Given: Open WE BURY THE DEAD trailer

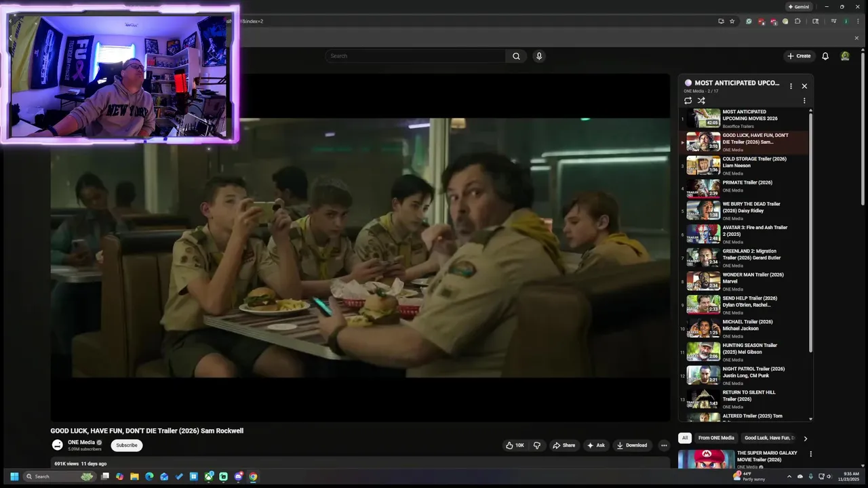Looking at the screenshot, I should [743, 211].
